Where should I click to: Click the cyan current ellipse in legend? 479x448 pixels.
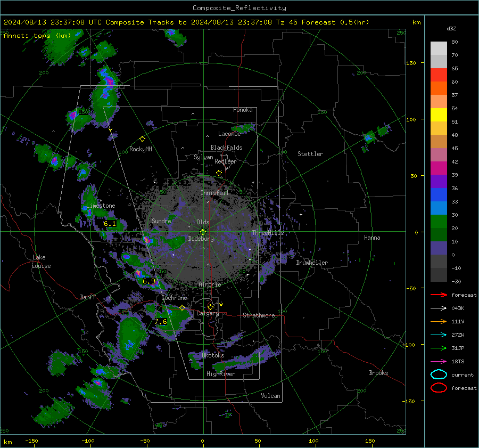439,374
